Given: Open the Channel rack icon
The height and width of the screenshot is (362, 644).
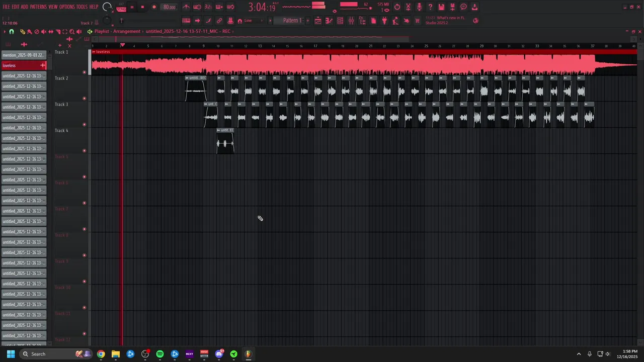Looking at the screenshot, I should 340,21.
